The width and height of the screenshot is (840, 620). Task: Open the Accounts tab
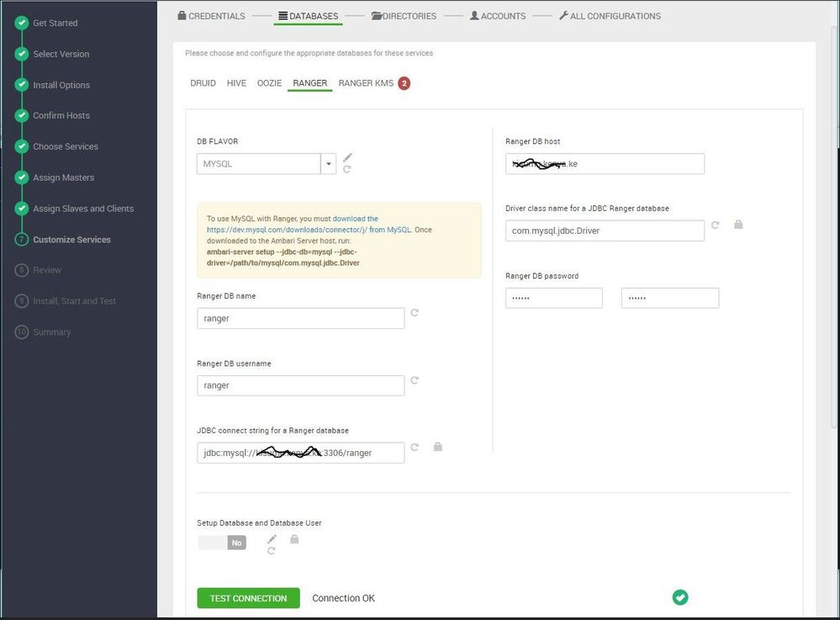point(498,16)
